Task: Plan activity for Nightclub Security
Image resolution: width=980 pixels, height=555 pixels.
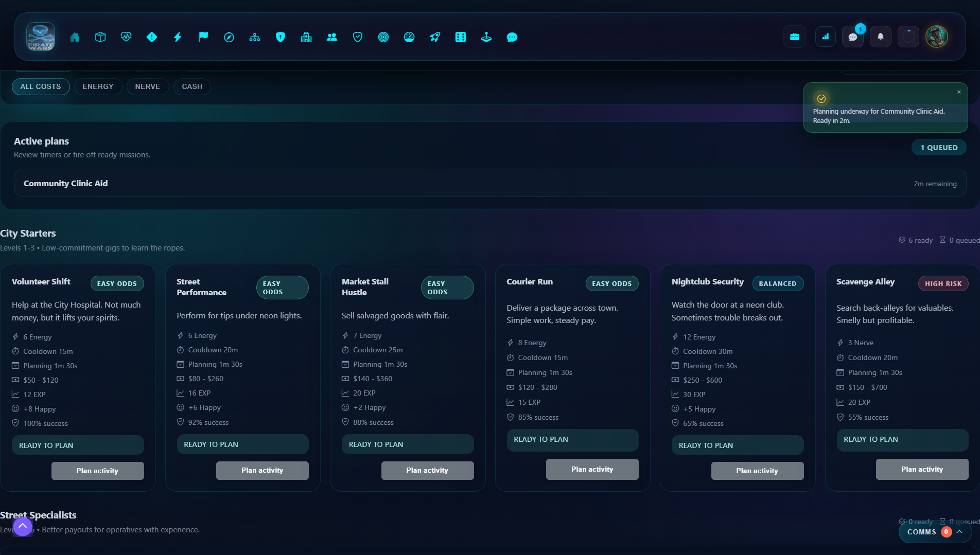Action: tap(757, 471)
